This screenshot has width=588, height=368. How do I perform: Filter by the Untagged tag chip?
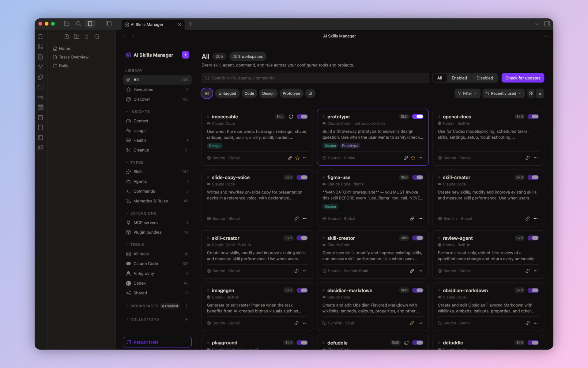[227, 94]
